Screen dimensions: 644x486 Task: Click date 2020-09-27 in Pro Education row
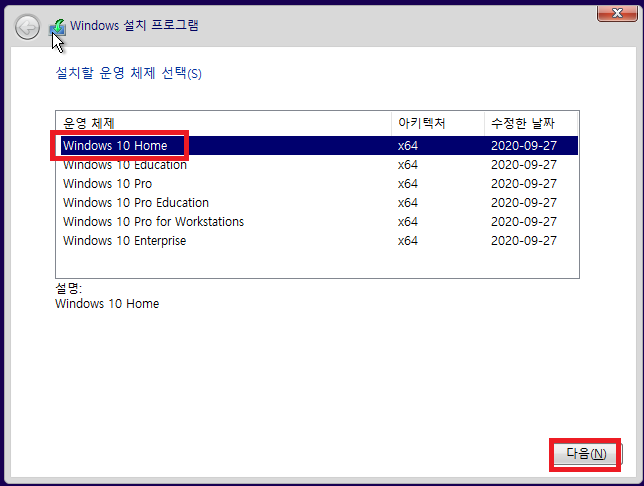pyautogui.click(x=524, y=203)
